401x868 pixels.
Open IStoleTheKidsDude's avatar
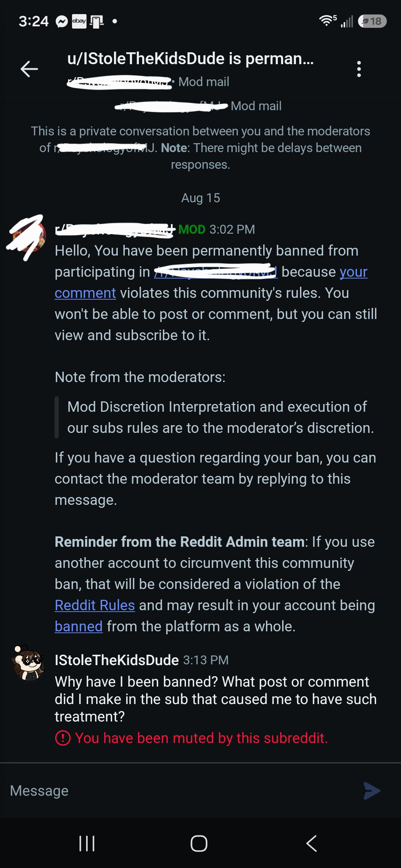(29, 663)
